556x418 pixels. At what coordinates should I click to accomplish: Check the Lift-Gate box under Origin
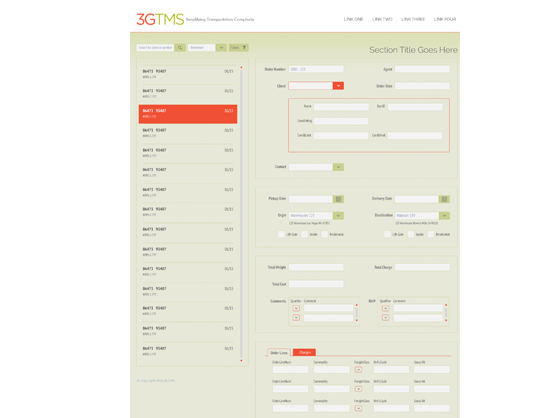point(281,234)
